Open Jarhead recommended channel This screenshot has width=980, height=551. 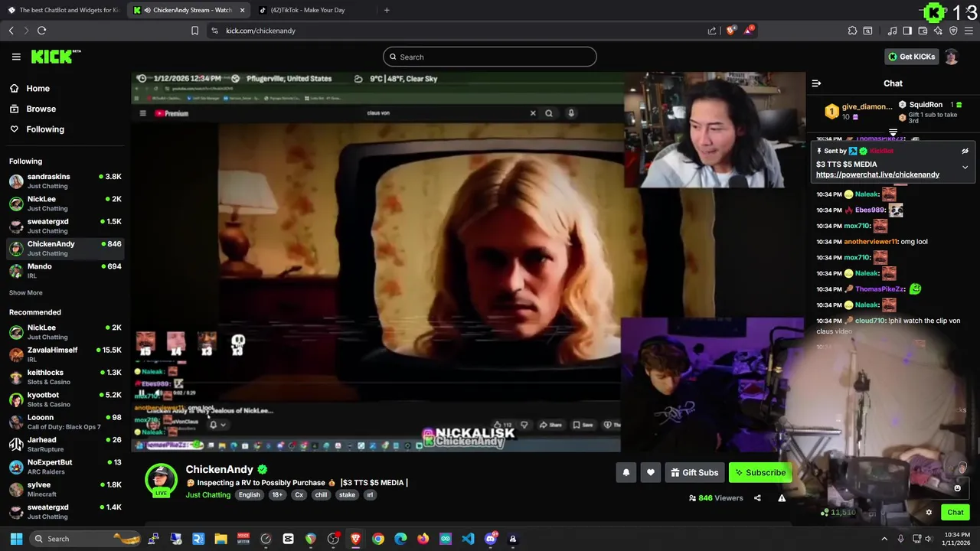(65, 444)
